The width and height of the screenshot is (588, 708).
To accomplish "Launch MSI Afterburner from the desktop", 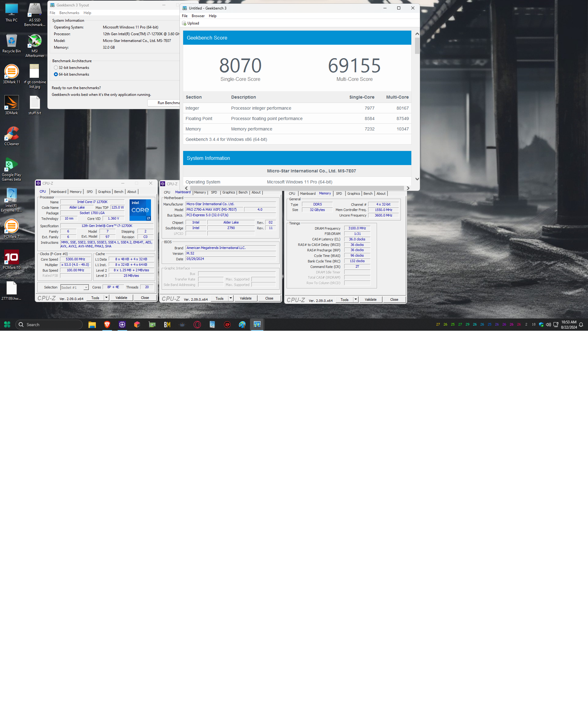I will [35, 46].
